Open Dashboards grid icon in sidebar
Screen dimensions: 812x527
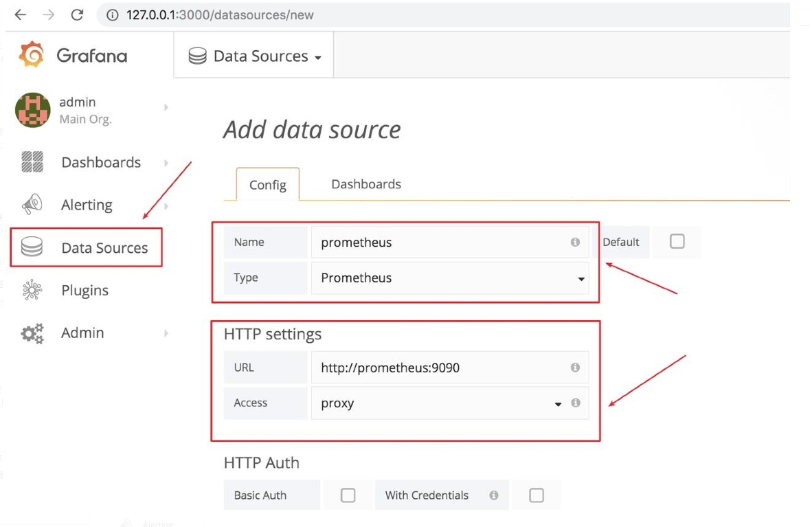[32, 162]
